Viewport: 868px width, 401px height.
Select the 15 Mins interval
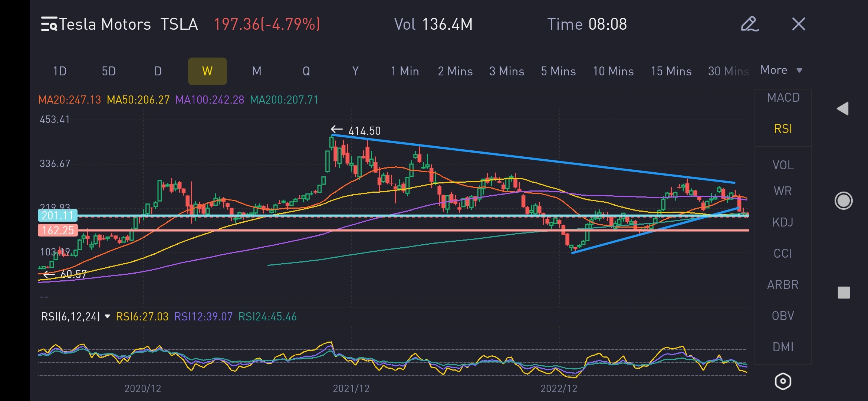pyautogui.click(x=671, y=71)
